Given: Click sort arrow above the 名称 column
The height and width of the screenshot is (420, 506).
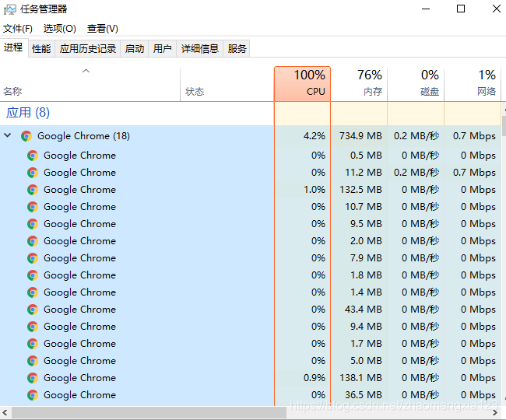Looking at the screenshot, I should [x=86, y=71].
